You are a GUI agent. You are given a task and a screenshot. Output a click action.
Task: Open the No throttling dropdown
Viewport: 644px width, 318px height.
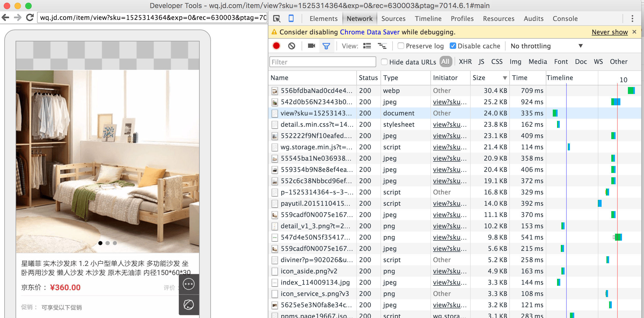tap(547, 46)
